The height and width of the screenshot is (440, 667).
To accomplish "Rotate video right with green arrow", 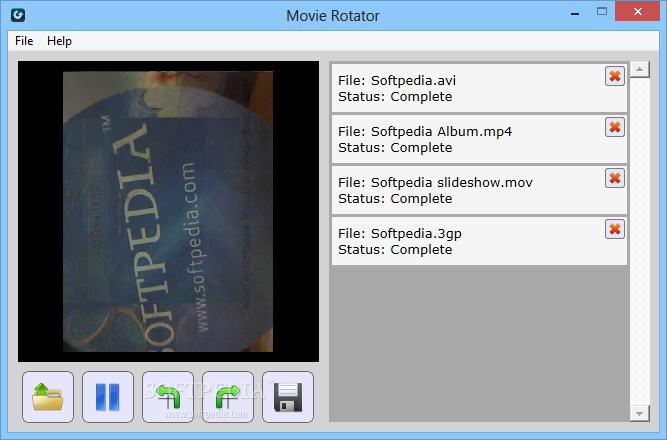I will click(x=228, y=397).
